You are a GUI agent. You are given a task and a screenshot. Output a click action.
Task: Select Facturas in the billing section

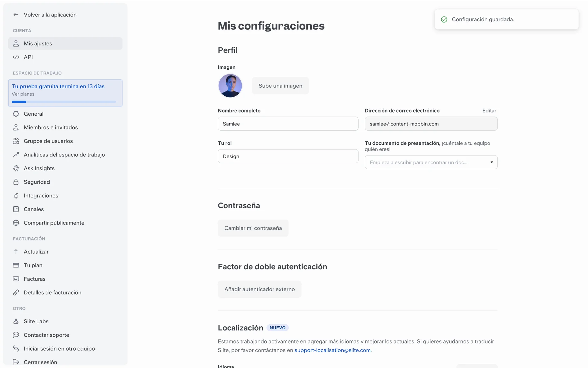(x=35, y=279)
